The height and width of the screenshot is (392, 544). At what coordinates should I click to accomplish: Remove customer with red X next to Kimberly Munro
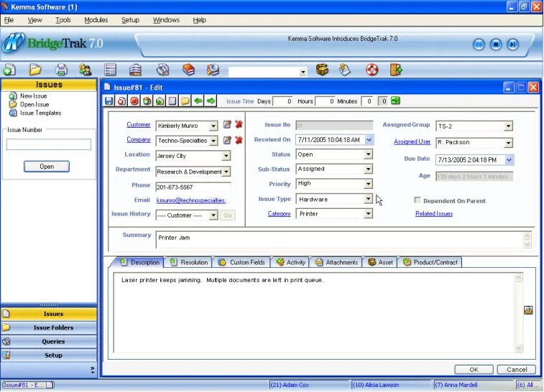coord(239,124)
